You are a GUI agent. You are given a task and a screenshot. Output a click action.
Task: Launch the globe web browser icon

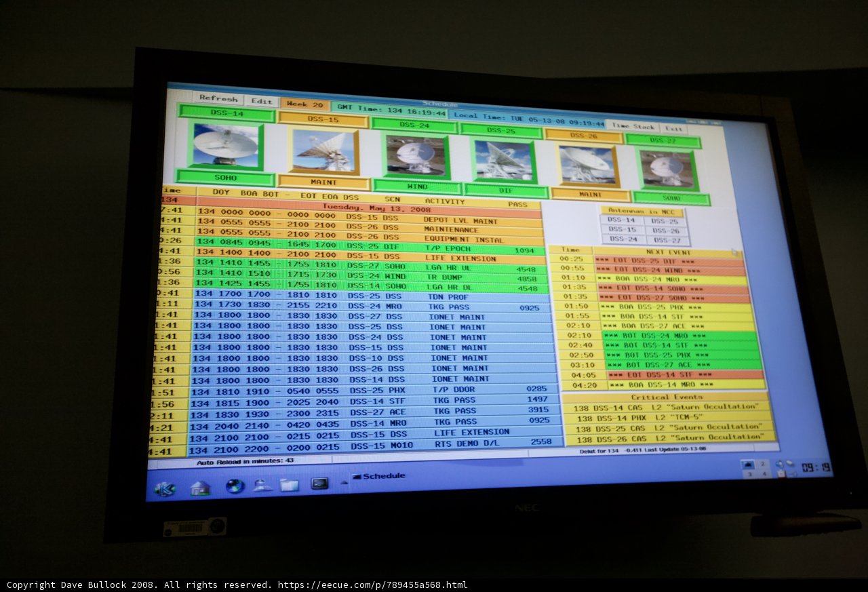coord(235,486)
